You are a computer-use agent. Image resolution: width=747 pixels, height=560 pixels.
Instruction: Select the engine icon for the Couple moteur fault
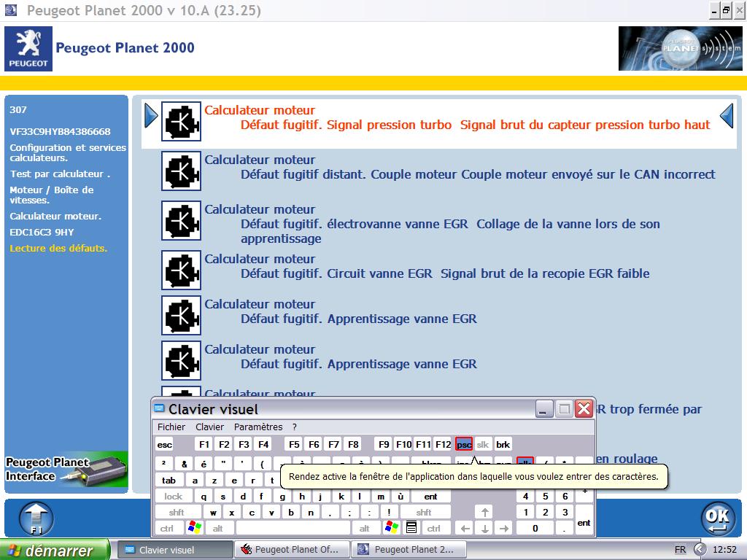click(x=181, y=171)
